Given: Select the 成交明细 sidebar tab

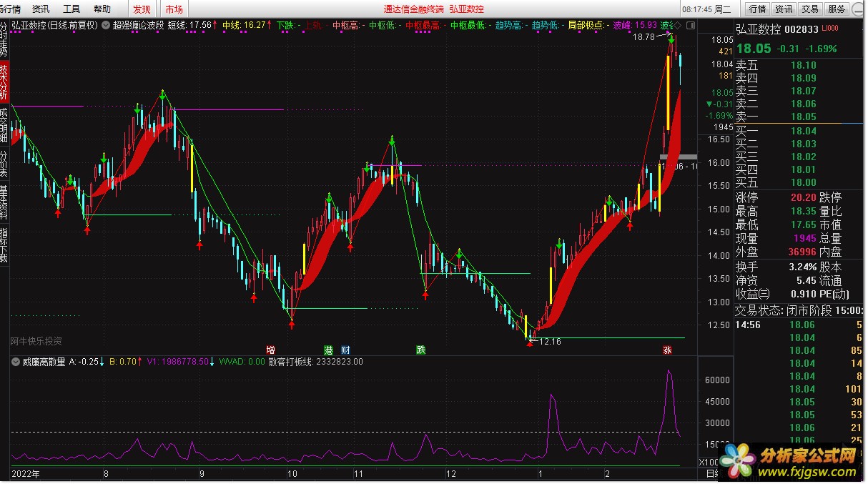Looking at the screenshot, I should 4,125.
